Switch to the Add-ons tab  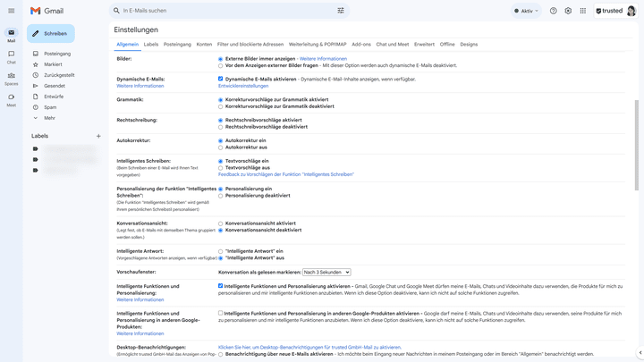(361, 45)
